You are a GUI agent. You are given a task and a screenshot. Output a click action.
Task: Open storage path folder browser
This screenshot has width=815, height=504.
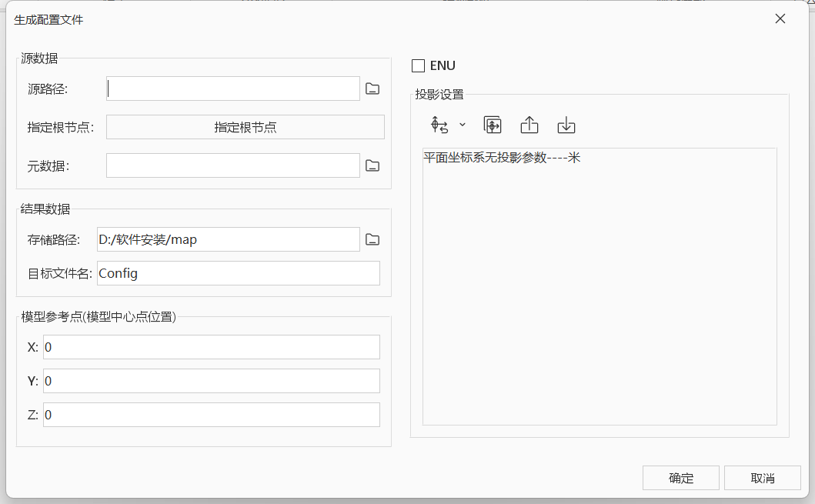[372, 239]
